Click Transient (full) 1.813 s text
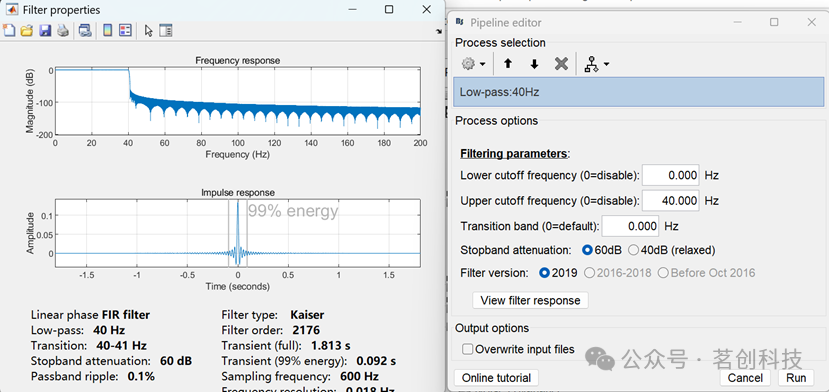The width and height of the screenshot is (829, 392). pos(285,346)
